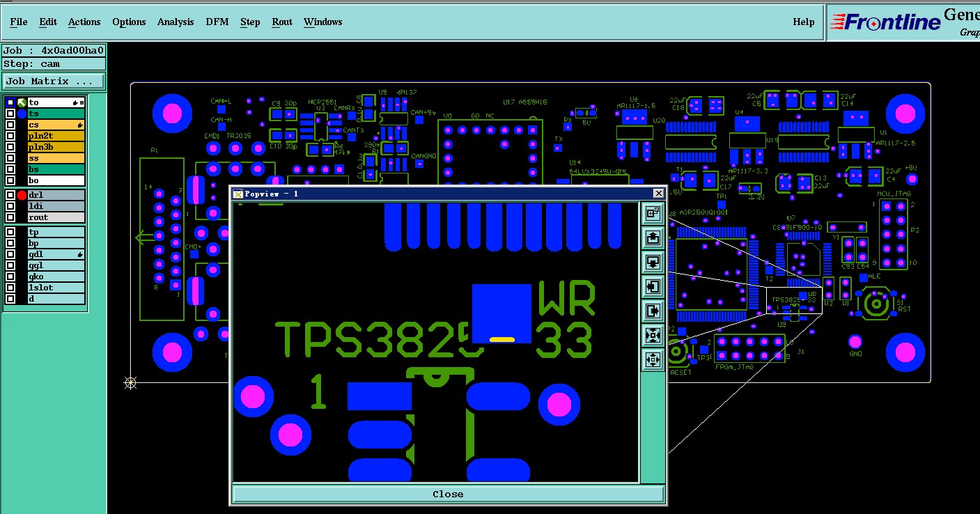980x514 pixels.
Task: Toggle checkbox for layer ss
Action: click(10, 158)
